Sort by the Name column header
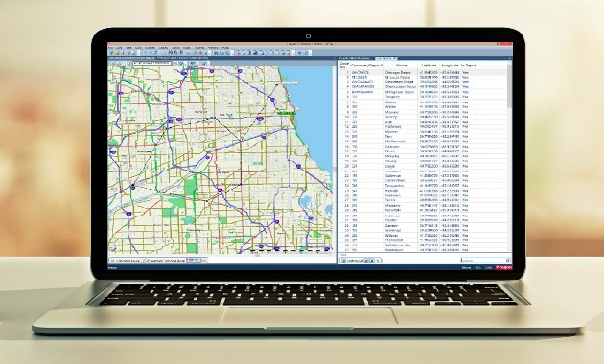604x364 pixels. (401, 66)
